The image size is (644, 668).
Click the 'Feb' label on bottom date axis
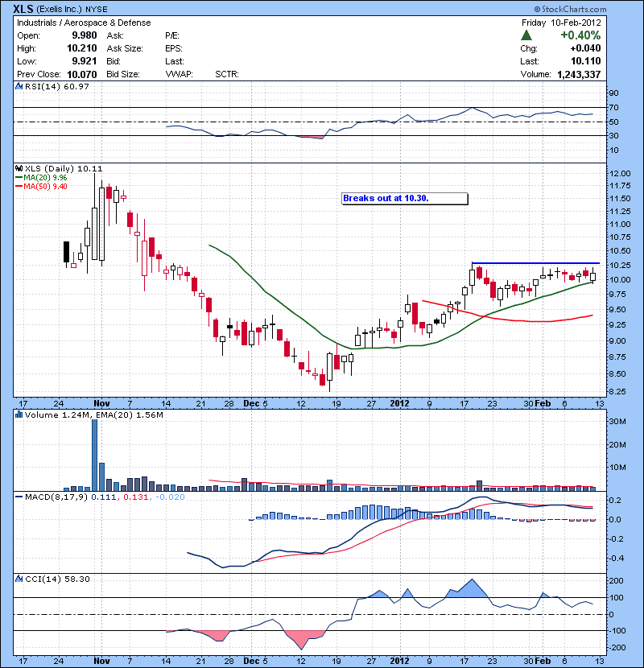coord(543,661)
